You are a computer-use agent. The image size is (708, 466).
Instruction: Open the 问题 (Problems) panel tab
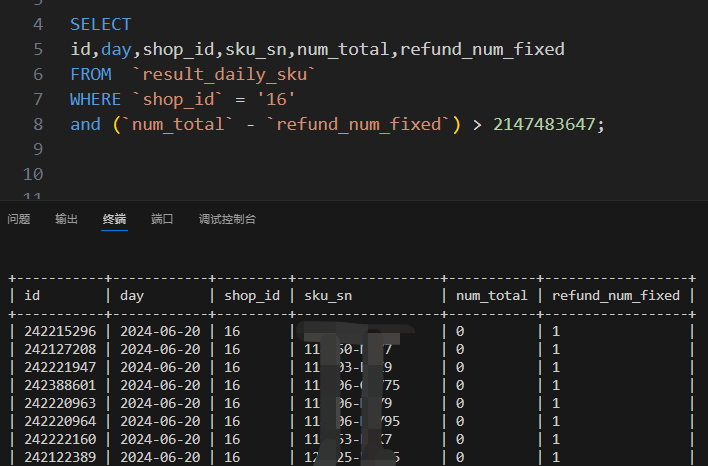pos(19,219)
